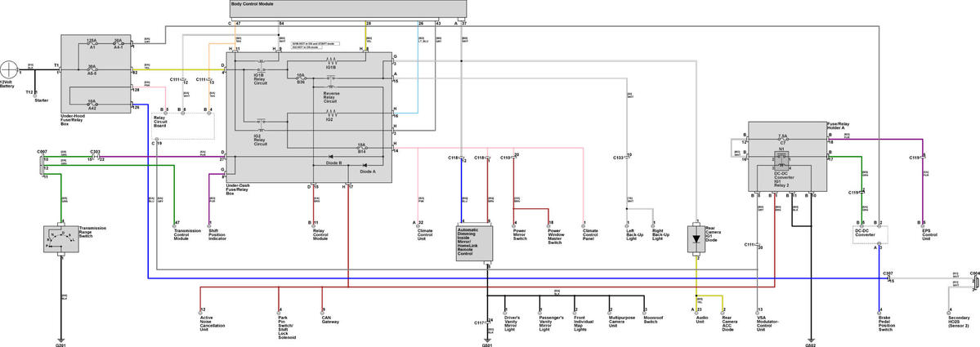Click the Passenger's Vanity Mirror Light label

point(553,322)
